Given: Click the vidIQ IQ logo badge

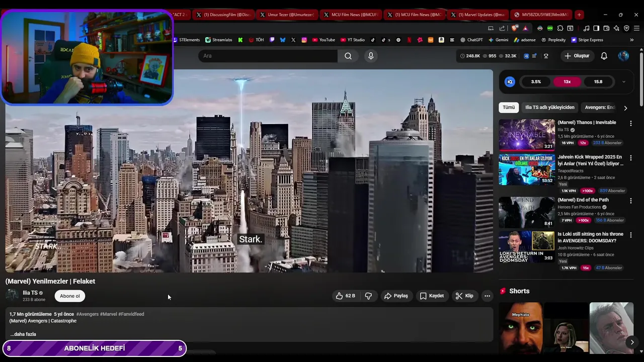Looking at the screenshot, I should pyautogui.click(x=510, y=81).
